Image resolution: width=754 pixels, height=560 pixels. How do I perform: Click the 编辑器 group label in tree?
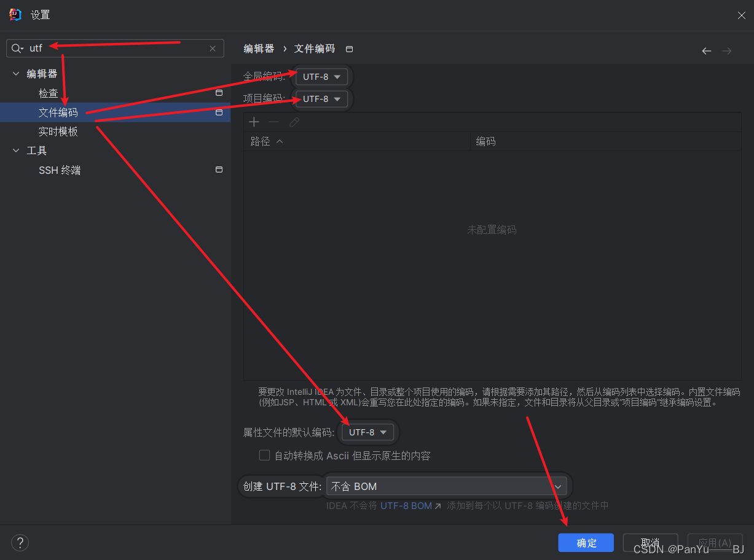[42, 74]
